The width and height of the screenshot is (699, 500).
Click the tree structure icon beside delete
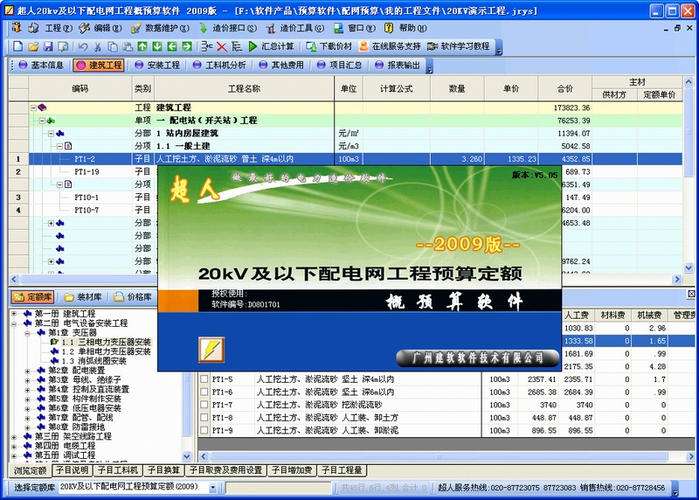(237, 46)
